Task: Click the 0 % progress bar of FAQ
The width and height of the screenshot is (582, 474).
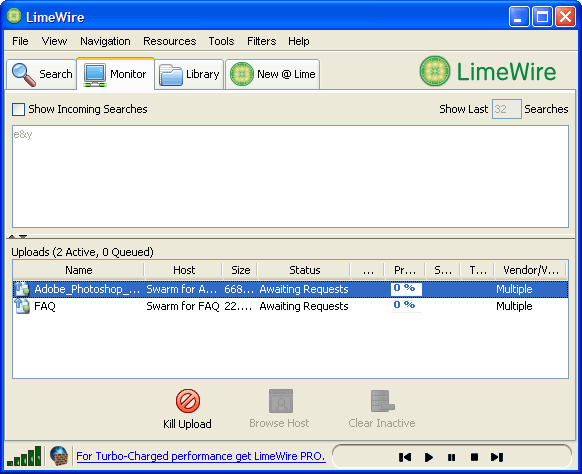Action: tap(406, 306)
